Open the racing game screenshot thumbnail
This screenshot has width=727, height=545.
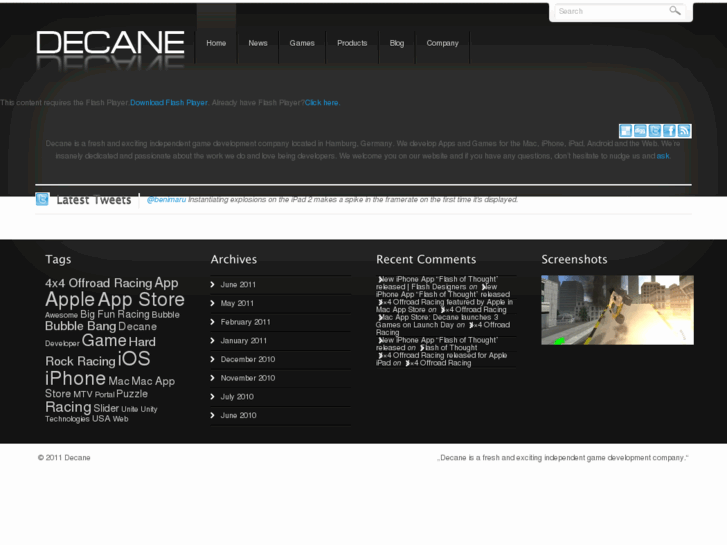[x=617, y=310]
